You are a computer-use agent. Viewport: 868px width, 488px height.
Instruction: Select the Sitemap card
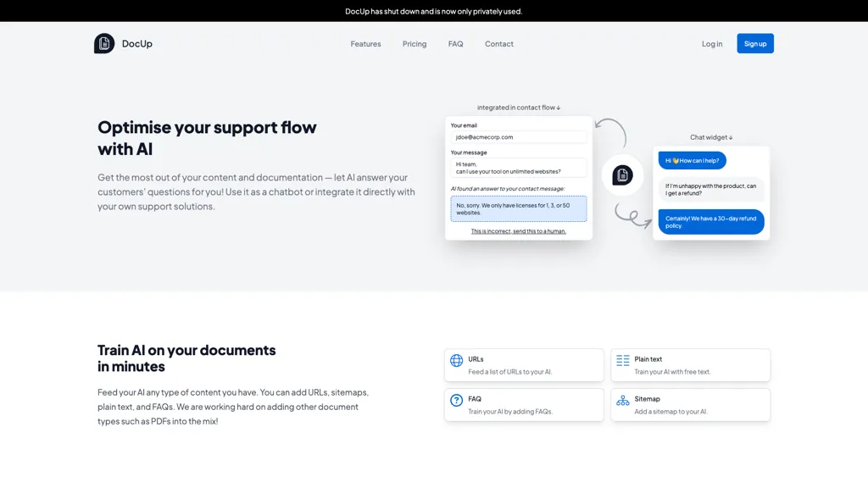tap(690, 405)
